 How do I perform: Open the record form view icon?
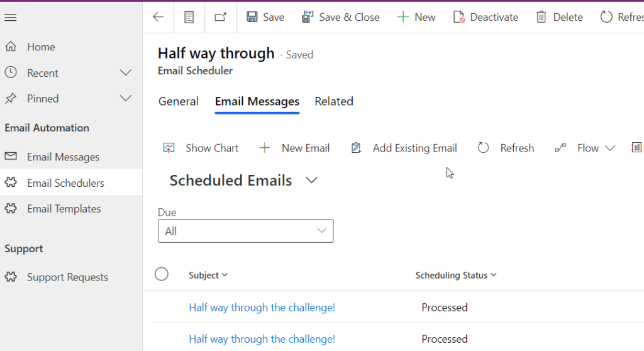pos(189,17)
